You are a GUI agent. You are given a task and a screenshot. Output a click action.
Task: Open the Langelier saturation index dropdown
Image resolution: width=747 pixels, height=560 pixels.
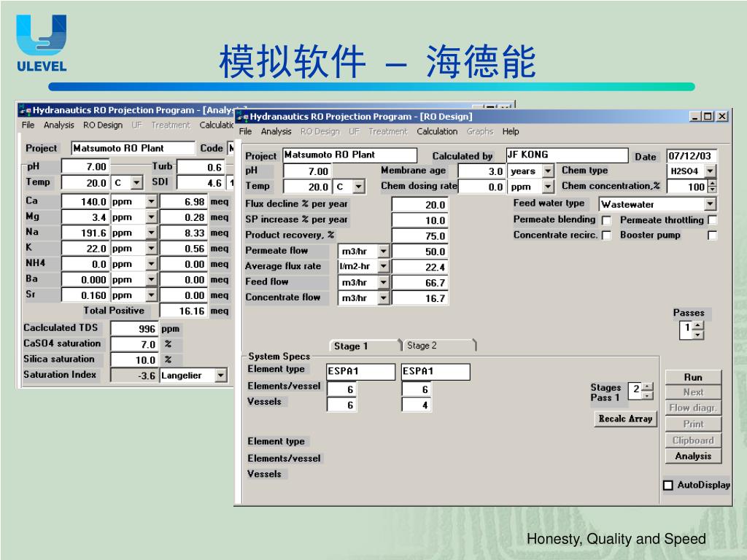220,376
